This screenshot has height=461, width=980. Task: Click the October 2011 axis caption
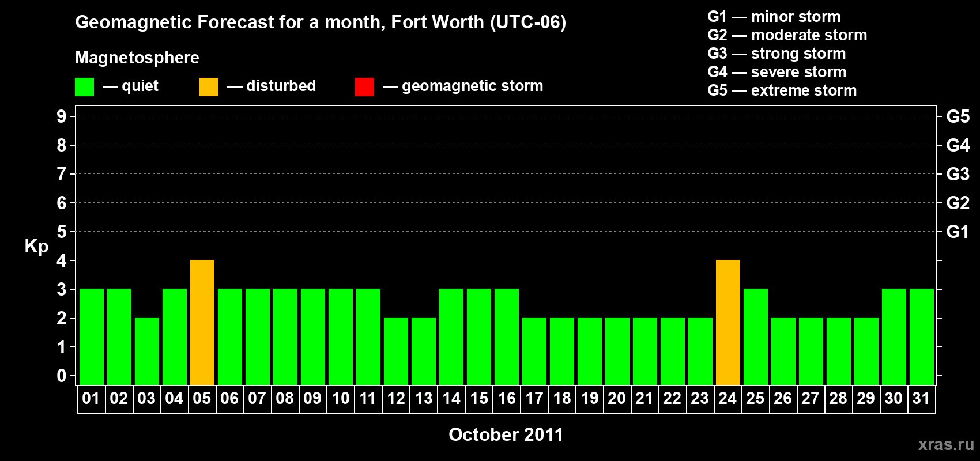[506, 434]
